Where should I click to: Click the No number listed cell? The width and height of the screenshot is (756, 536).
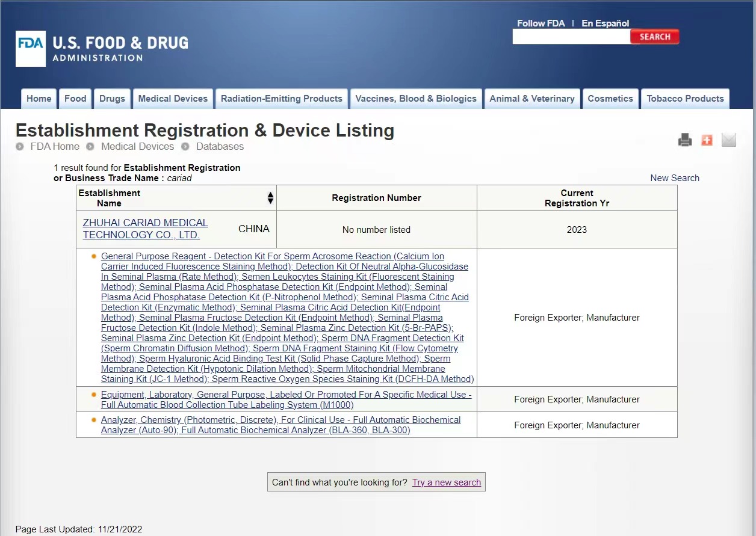pyautogui.click(x=376, y=229)
